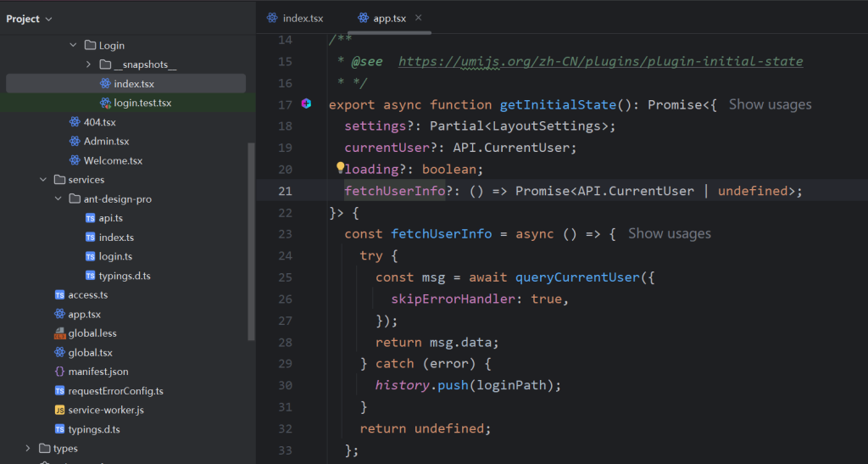This screenshot has height=464, width=868.
Task: Select the Login folder icon
Action: [x=90, y=45]
